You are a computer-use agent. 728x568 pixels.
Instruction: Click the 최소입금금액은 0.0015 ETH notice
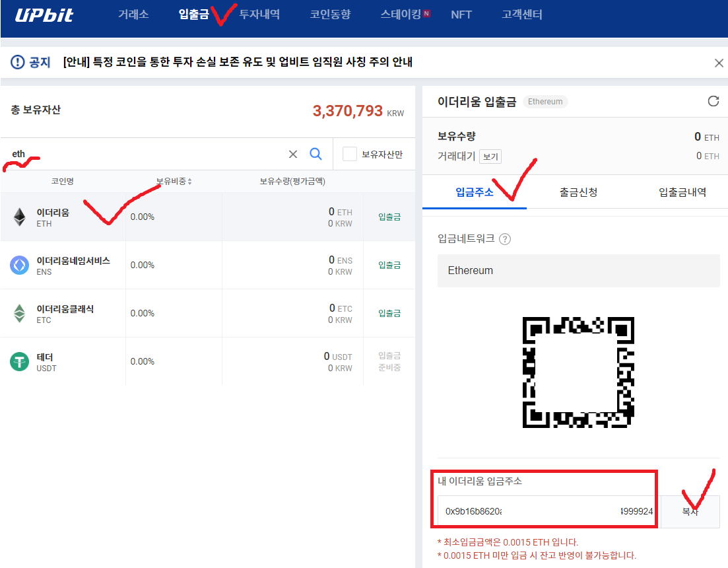508,542
